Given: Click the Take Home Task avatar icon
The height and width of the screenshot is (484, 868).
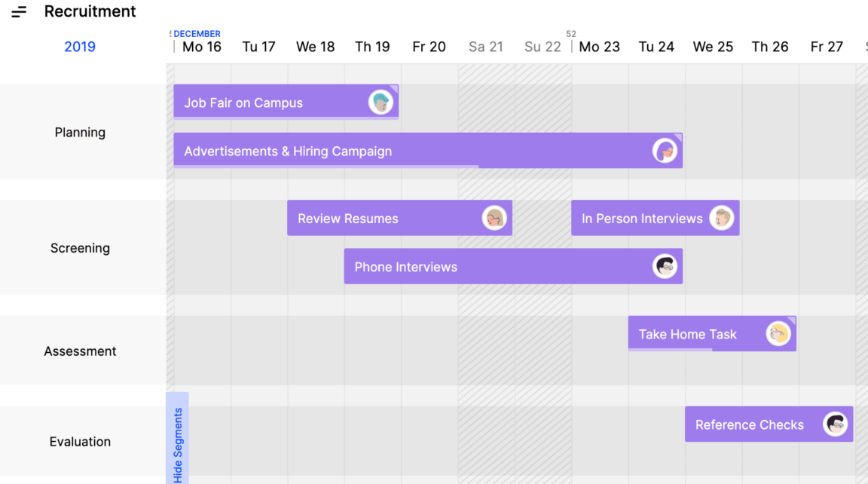Looking at the screenshot, I should 778,333.
